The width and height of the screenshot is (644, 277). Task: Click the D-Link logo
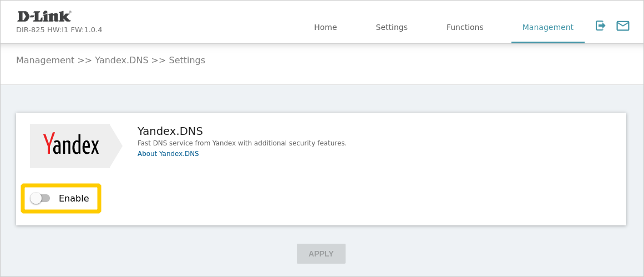[x=44, y=16]
